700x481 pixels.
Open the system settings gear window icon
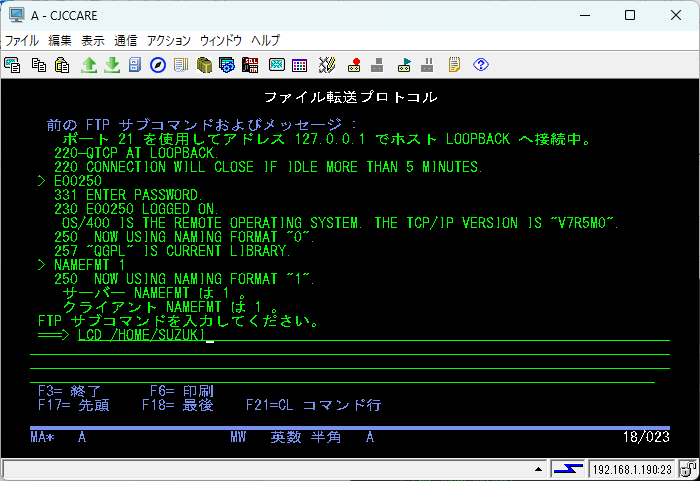pyautogui.click(x=227, y=65)
